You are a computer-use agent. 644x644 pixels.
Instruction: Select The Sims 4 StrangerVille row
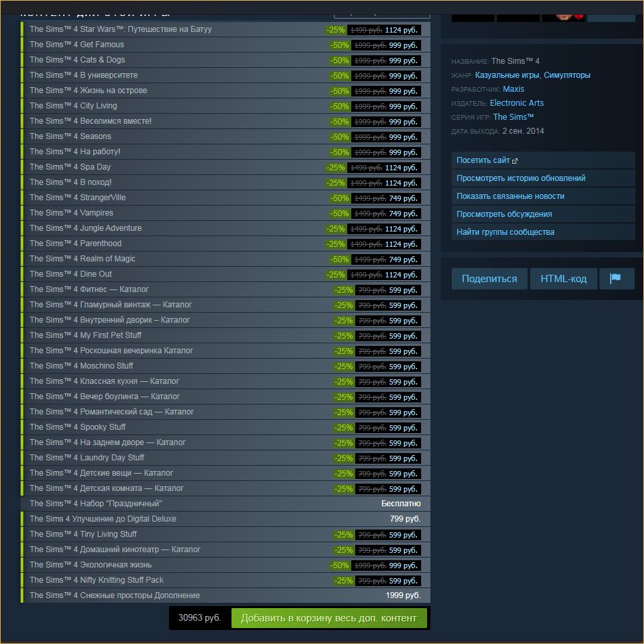(x=226, y=198)
